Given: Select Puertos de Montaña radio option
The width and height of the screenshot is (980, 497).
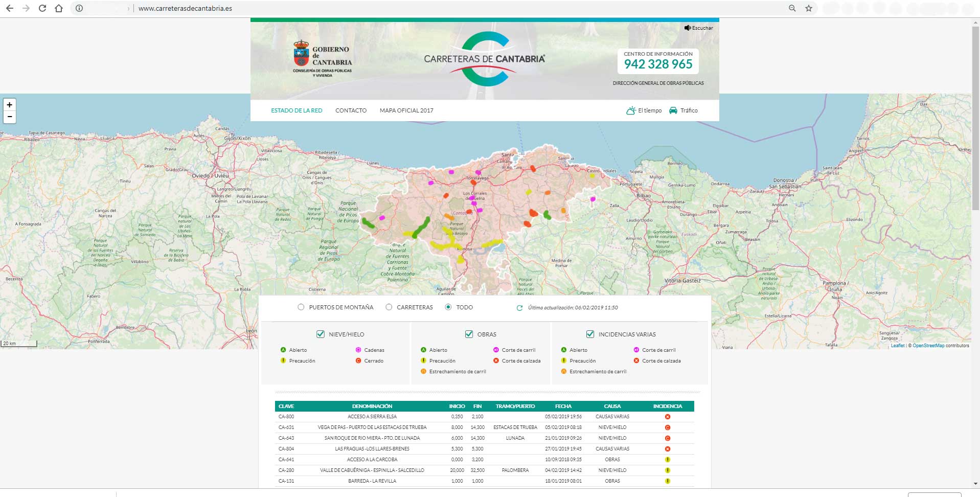Looking at the screenshot, I should click(x=301, y=307).
